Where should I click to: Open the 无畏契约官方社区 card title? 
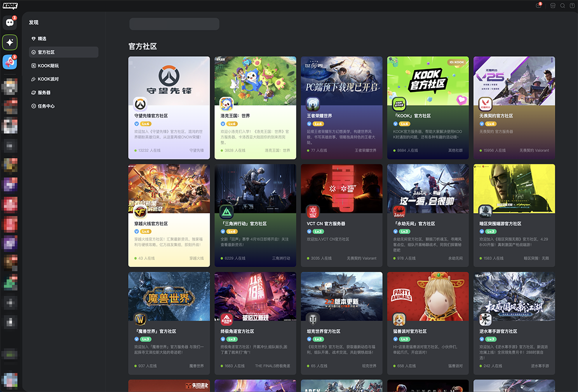[496, 116]
